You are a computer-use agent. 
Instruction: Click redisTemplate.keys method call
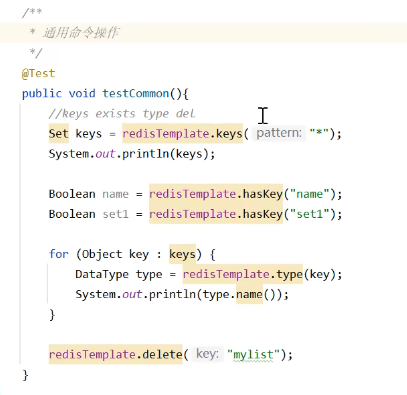pyautogui.click(x=182, y=134)
